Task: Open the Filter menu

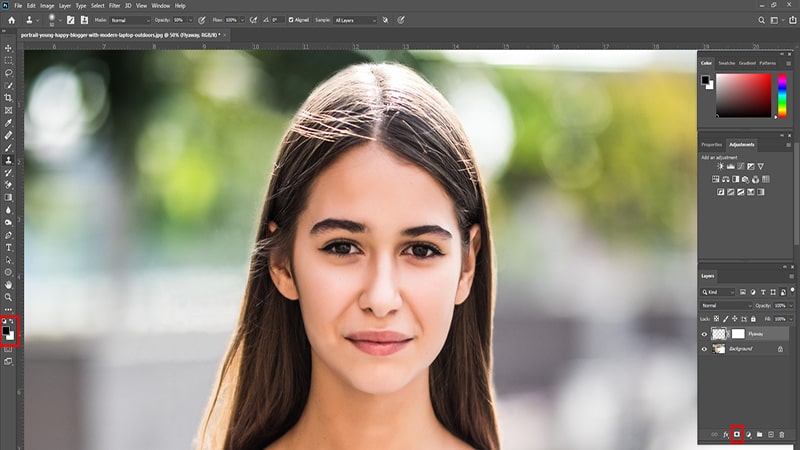Action: pyautogui.click(x=114, y=6)
